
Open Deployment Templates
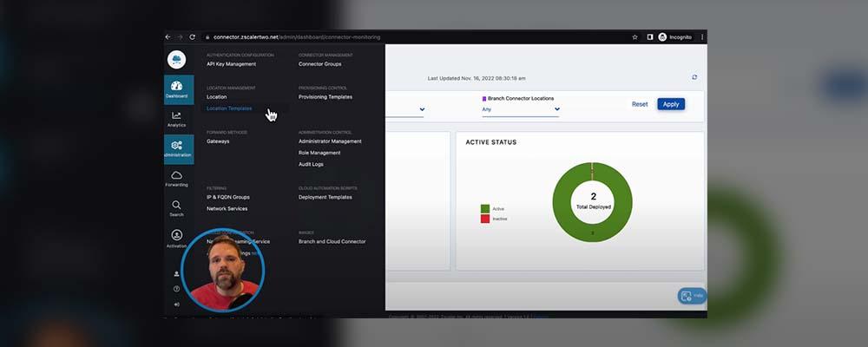coord(325,197)
